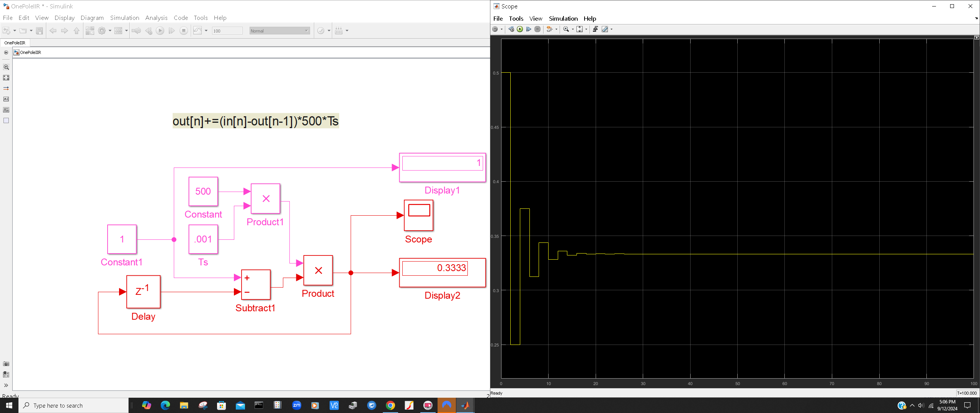Stop the simulation in the Simulink toolbar
Screen dimensions: 980x413
click(x=184, y=31)
